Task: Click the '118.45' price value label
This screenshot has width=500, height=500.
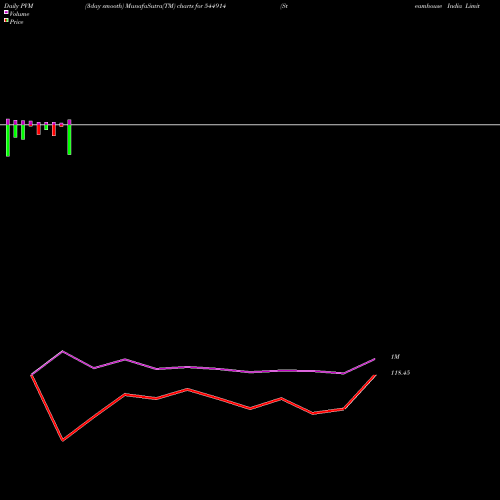Action: click(x=400, y=373)
